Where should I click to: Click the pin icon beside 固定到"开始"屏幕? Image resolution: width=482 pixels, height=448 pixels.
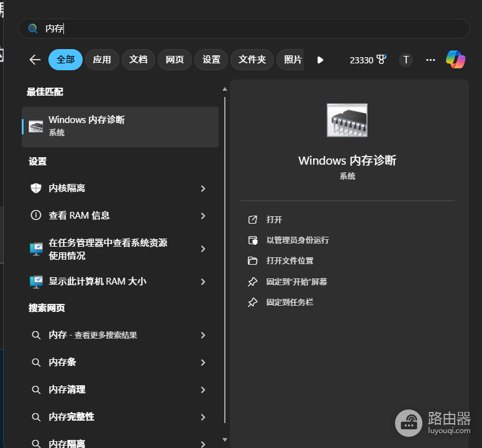click(x=252, y=281)
